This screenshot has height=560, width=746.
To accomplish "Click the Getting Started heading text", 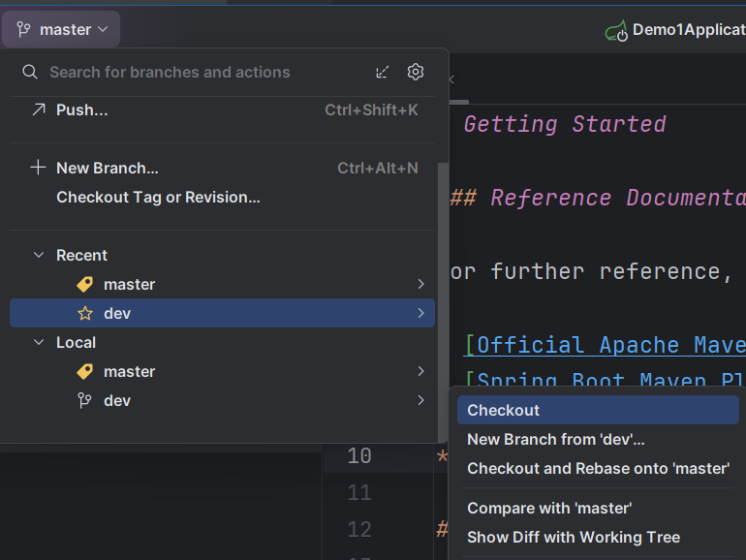I will 565,125.
